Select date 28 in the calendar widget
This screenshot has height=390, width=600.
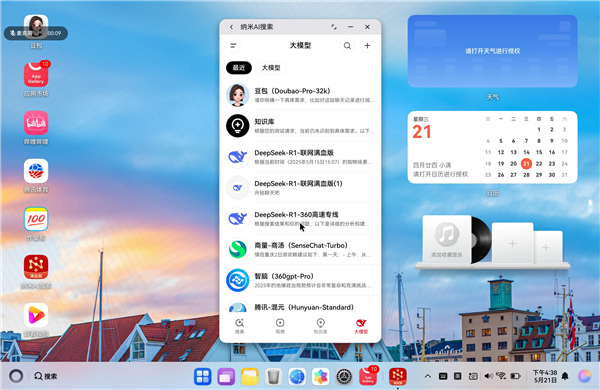[x=526, y=175]
